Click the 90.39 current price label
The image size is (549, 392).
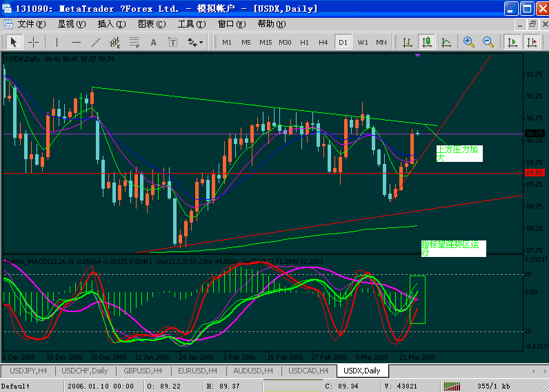tap(535, 133)
